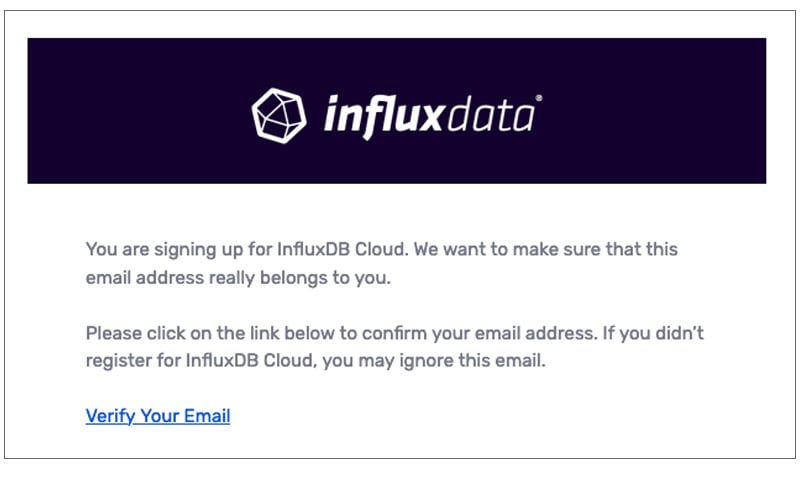The height and width of the screenshot is (478, 800).
Task: Open the "Verify Your Email" link
Action: point(158,415)
